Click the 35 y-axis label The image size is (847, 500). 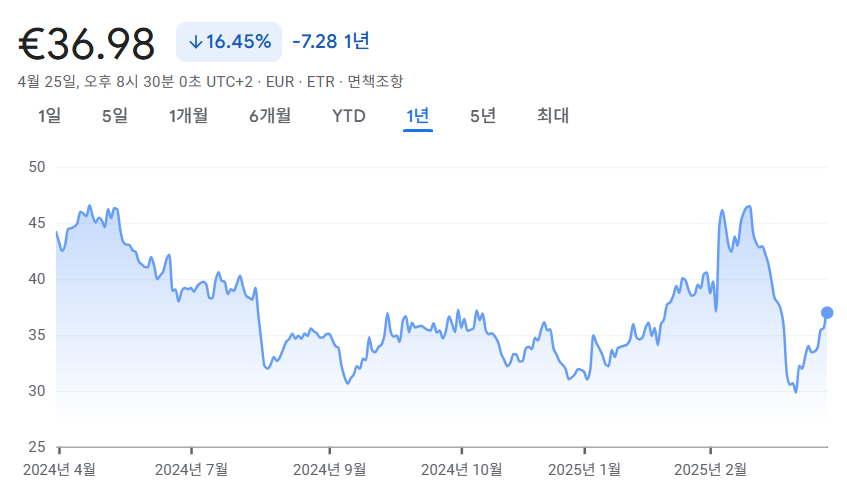click(37, 335)
